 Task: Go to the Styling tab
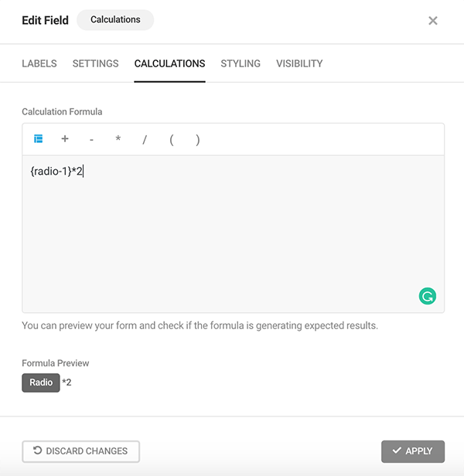coord(241,63)
